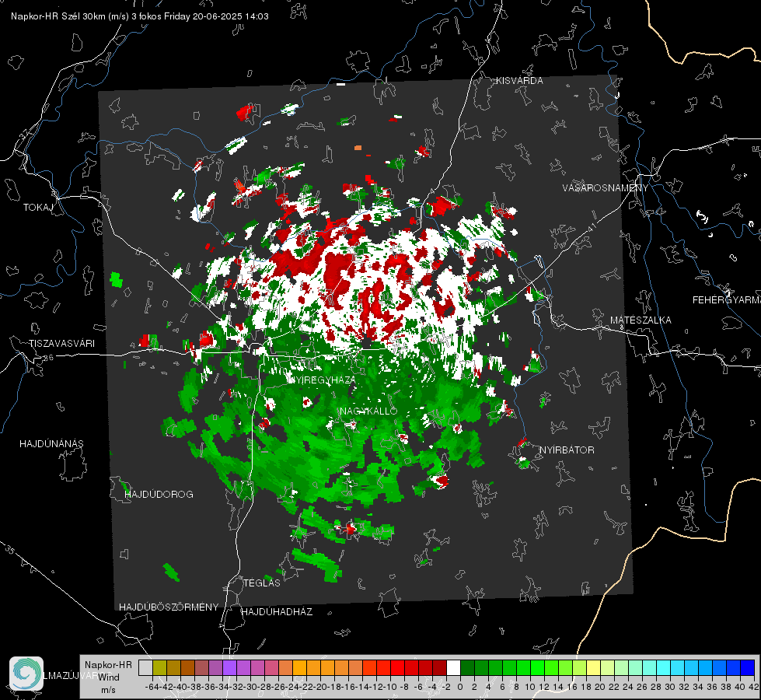This screenshot has height=700, width=761.
Task: Select the dark green swatch between 0 and 2
Action: 467,667
